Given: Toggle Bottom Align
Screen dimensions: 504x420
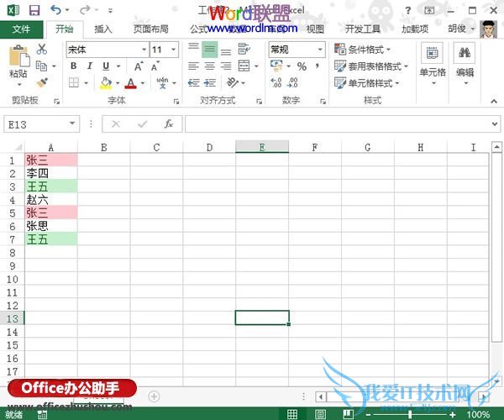Looking at the screenshot, I should click(226, 50).
